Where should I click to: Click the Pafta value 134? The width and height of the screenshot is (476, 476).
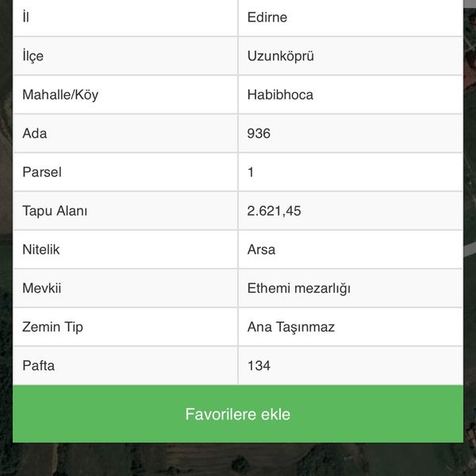point(259,366)
